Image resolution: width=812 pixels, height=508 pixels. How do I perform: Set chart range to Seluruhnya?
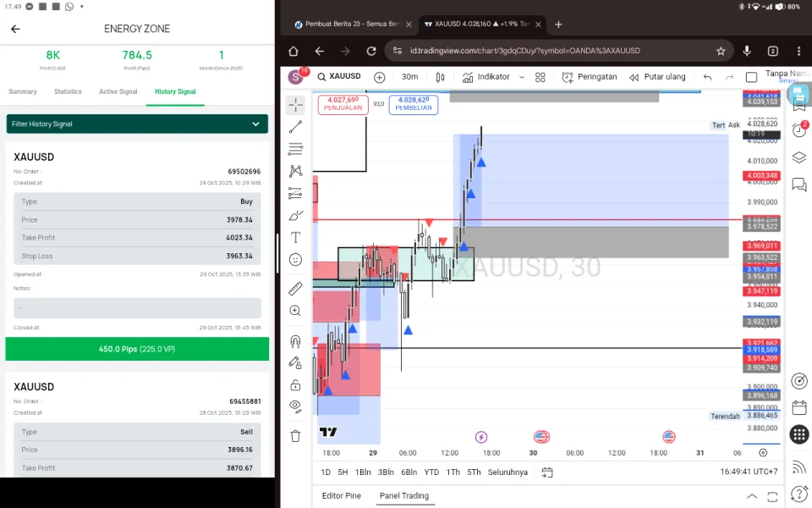[x=507, y=472]
